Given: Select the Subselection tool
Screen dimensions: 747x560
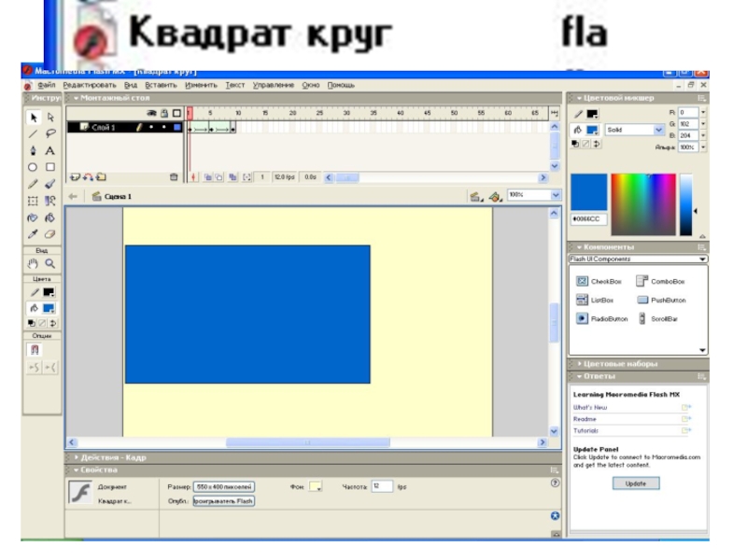Looking at the screenshot, I should (x=50, y=118).
